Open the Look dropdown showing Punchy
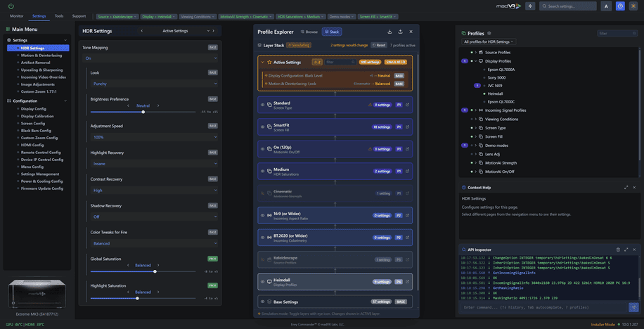This screenshot has width=644, height=329. tap(154, 83)
